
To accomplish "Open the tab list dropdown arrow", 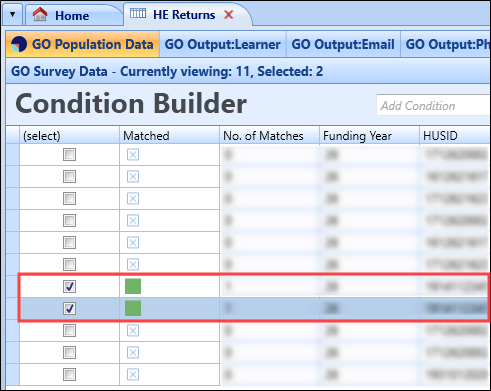I will (12, 14).
